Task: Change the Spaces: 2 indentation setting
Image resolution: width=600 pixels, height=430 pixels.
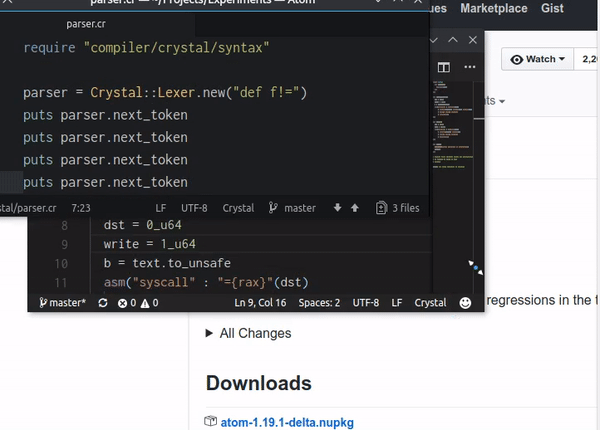Action: click(x=319, y=303)
